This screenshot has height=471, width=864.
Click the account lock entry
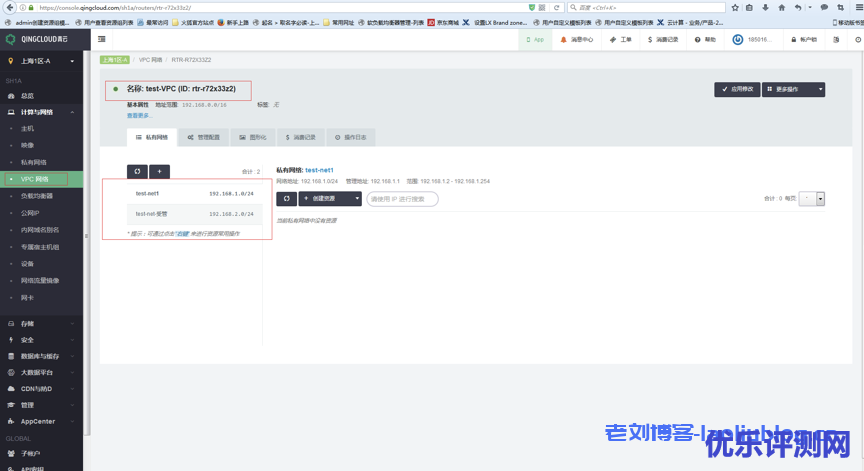[804, 40]
